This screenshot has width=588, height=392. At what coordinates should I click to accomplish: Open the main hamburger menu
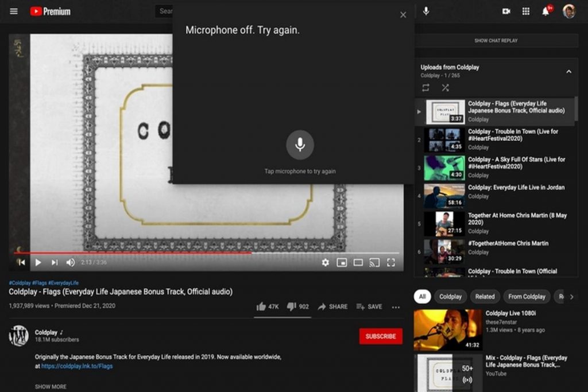point(14,11)
